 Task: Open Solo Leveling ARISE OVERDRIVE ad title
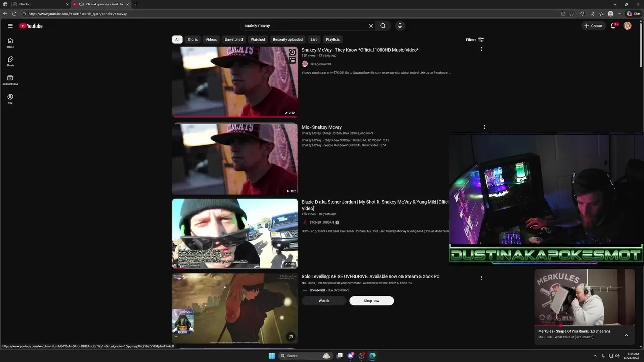click(371, 276)
